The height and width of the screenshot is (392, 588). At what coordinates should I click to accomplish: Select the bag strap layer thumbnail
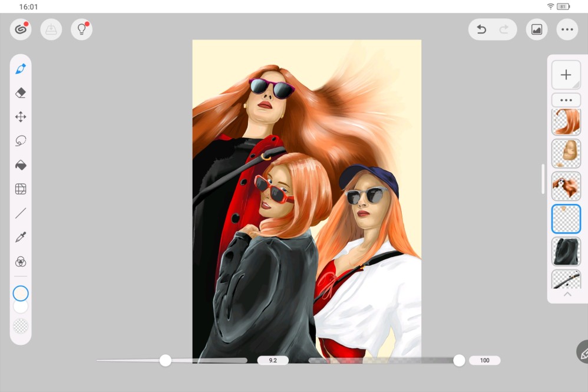[566, 279]
